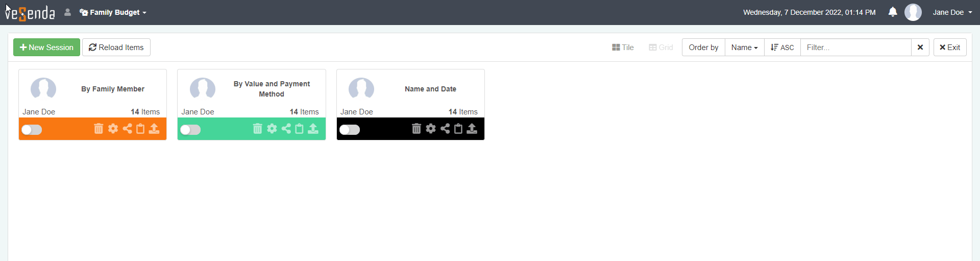Delete the By Family Member session
This screenshot has height=261, width=980.
(99, 129)
